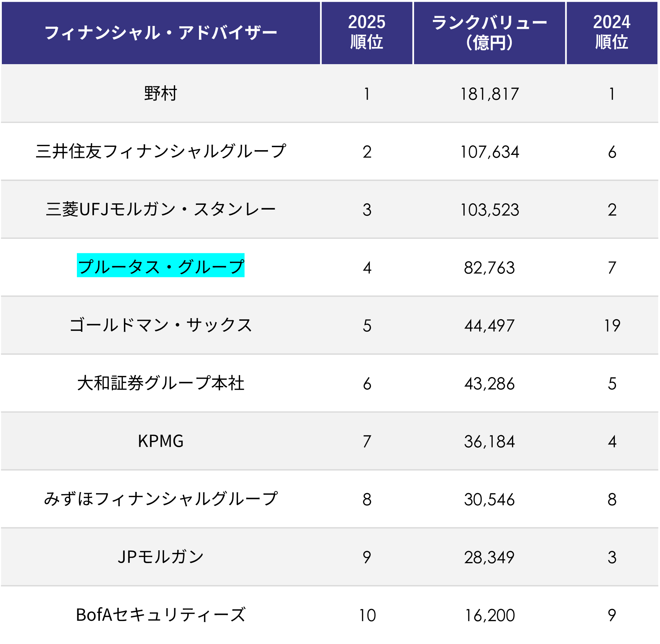This screenshot has width=660, height=644.
Task: Select the ランクバリュー (億円) header cell
Action: (489, 33)
